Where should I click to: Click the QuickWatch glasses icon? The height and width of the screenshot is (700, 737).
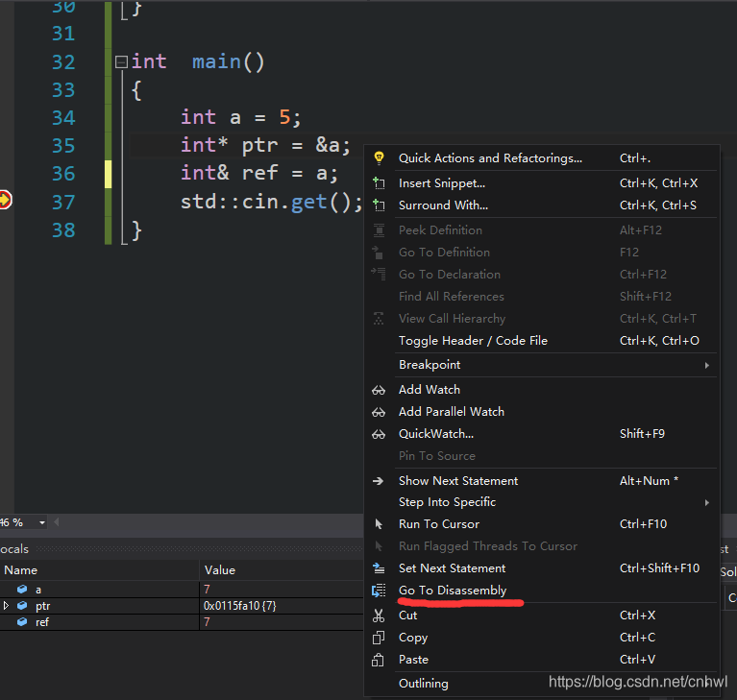tap(379, 434)
